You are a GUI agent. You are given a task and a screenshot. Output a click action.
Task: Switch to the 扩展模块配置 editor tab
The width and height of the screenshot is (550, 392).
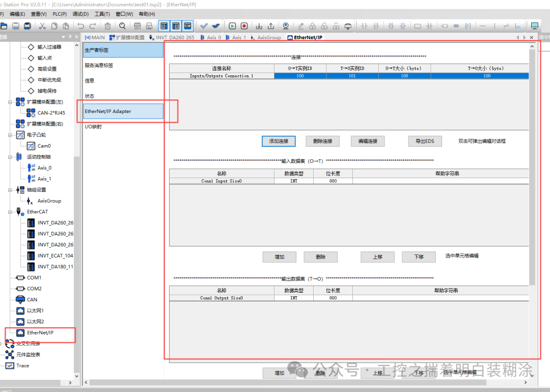pos(127,38)
